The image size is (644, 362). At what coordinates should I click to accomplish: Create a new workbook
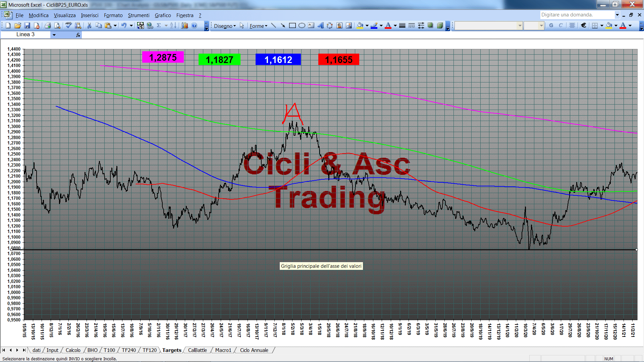tap(8, 25)
